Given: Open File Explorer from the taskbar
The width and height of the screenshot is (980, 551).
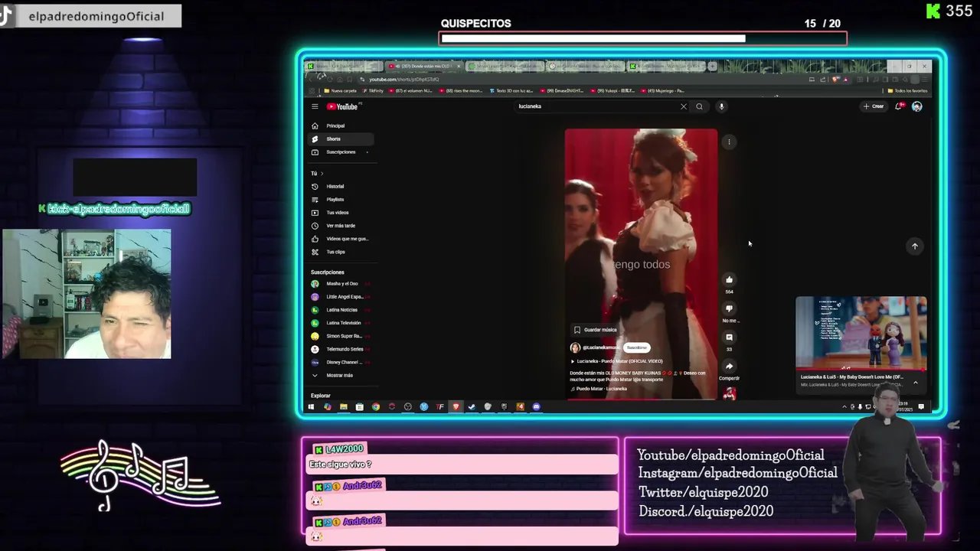Looking at the screenshot, I should [343, 407].
